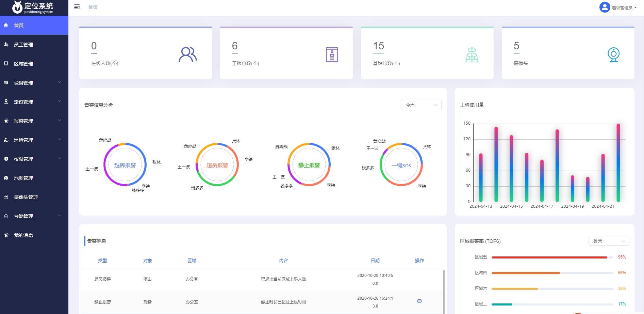Open the 超级管理员 user dropdown
The width and height of the screenshot is (644, 314).
pos(624,7)
